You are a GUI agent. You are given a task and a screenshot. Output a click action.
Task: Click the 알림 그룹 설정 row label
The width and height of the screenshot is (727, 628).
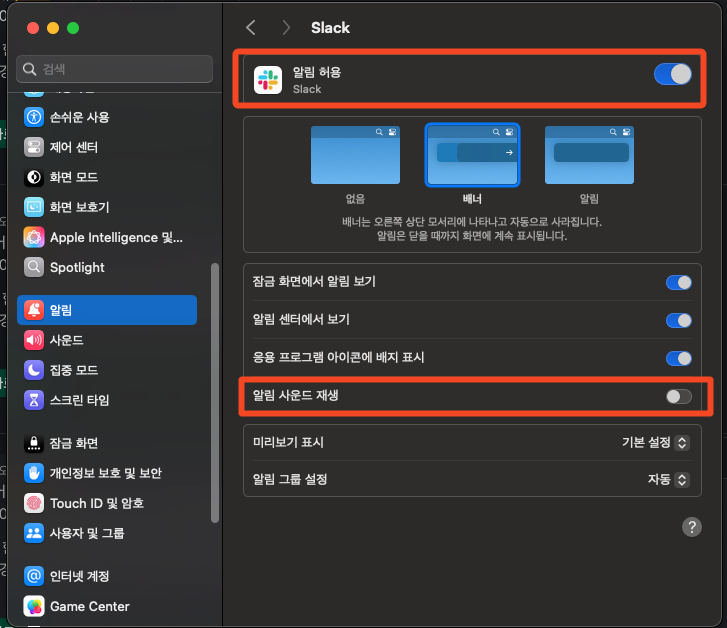(x=290, y=479)
